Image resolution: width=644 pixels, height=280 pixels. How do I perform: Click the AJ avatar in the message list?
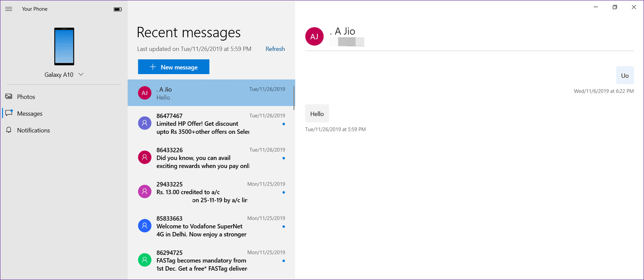point(145,93)
